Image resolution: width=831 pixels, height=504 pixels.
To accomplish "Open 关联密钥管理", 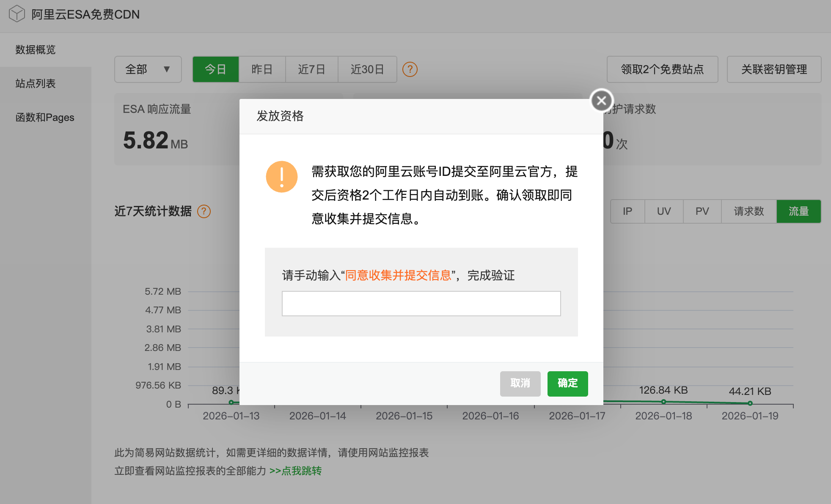I will pyautogui.click(x=774, y=69).
